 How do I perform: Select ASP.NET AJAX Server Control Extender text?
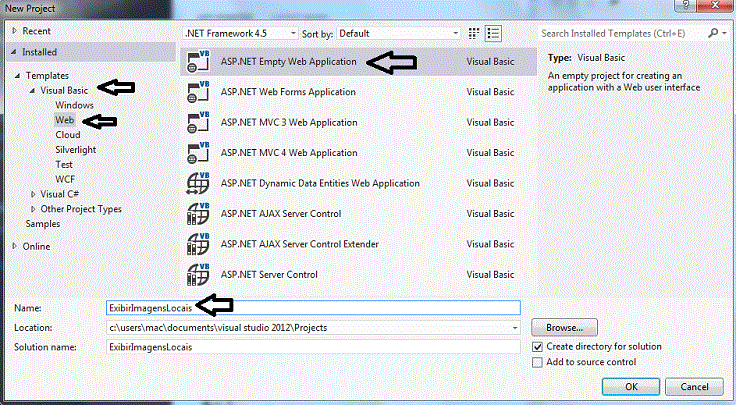(x=299, y=245)
